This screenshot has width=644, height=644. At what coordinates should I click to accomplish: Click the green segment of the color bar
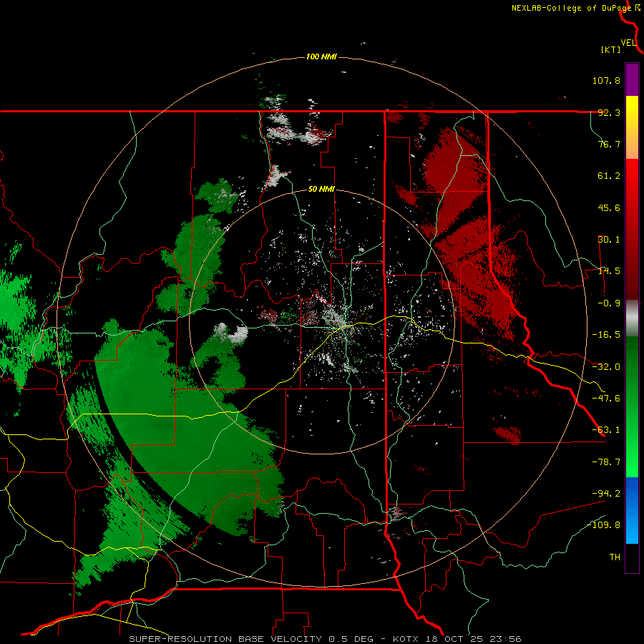click(x=632, y=406)
